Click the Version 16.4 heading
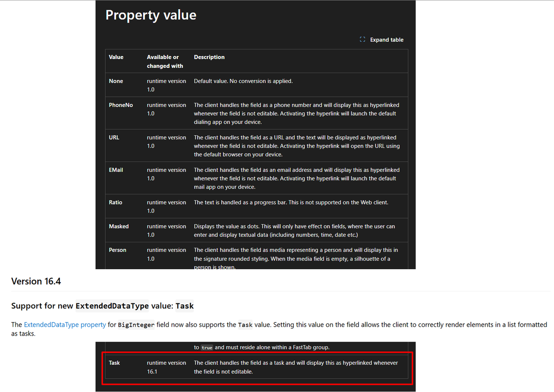Screen dimensions: 554x392 [x=36, y=281]
